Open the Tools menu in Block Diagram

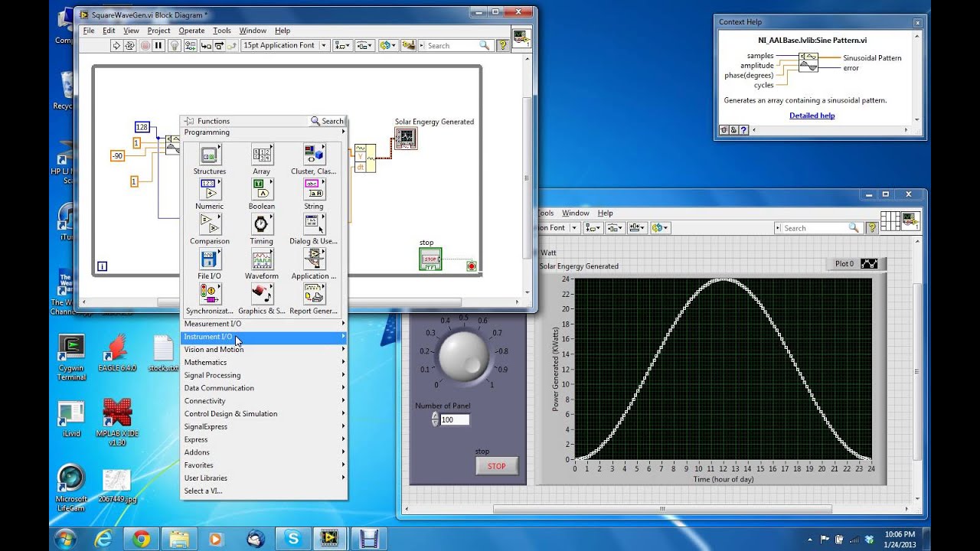tap(222, 31)
